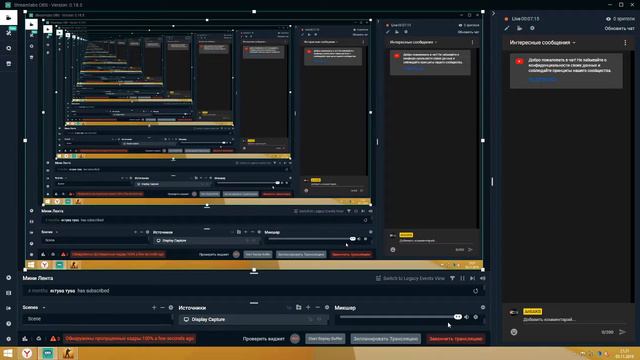The width and height of the screenshot is (640, 360).
Task: Expand the Scenes collection dropdown
Action: pos(44,307)
